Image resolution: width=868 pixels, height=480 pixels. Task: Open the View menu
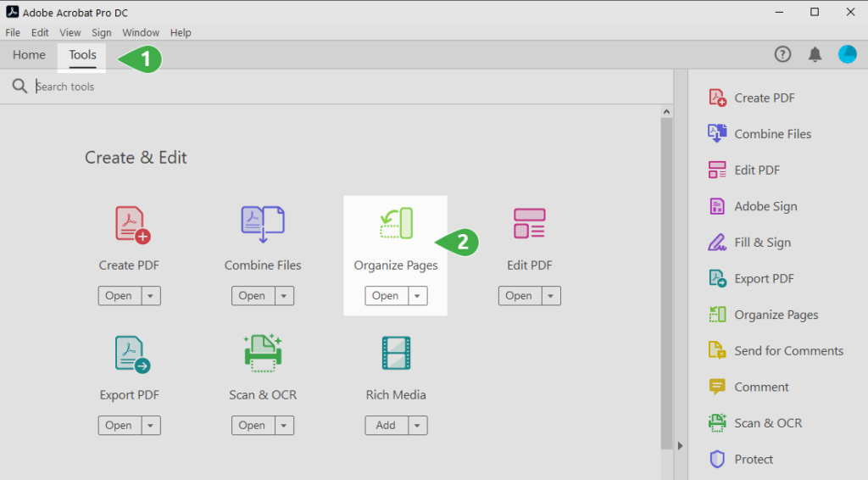[70, 33]
